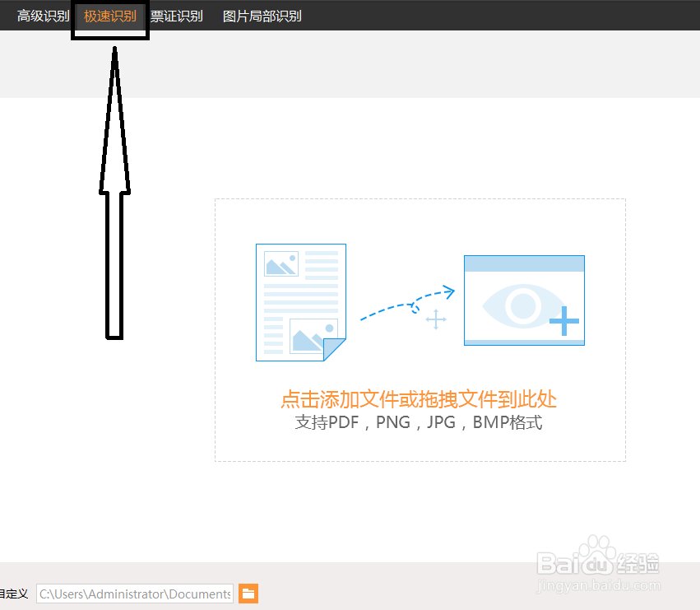
Task: Click the blue header bar of the eye preview window
Action: 524,262
